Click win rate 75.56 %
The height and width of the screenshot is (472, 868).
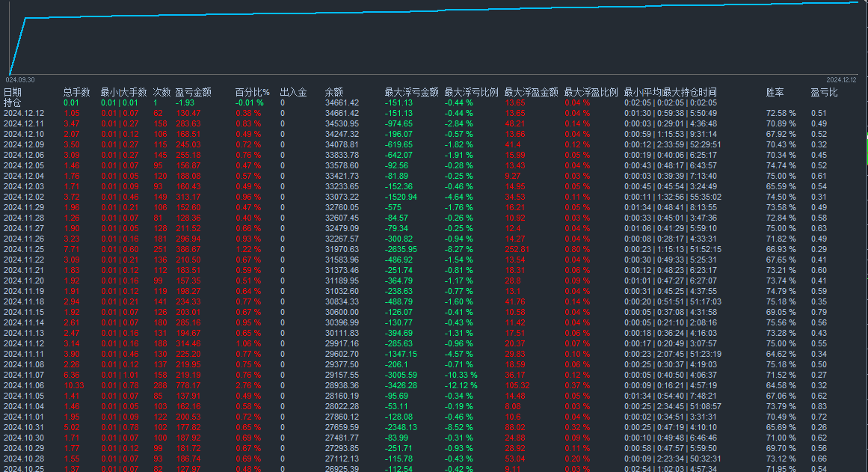(781, 322)
